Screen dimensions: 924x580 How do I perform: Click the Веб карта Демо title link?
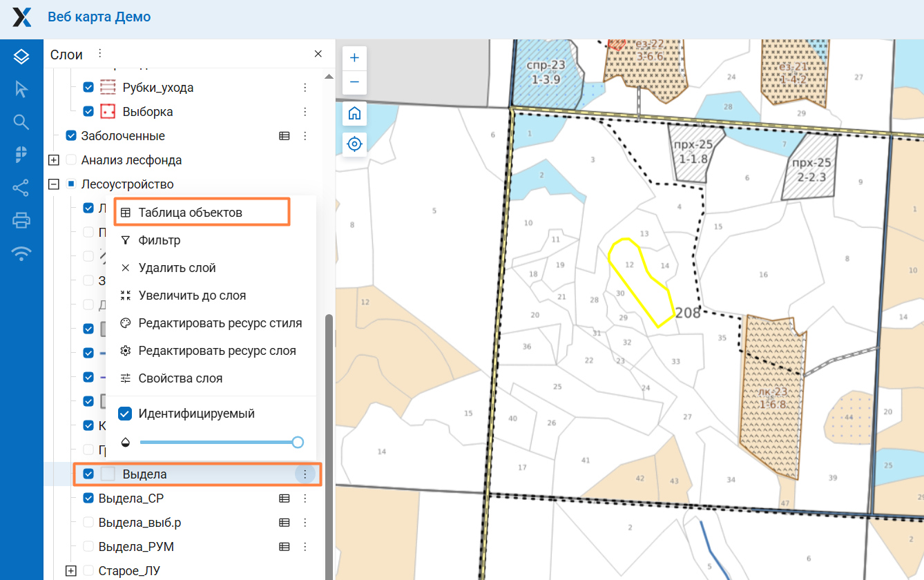point(99,17)
